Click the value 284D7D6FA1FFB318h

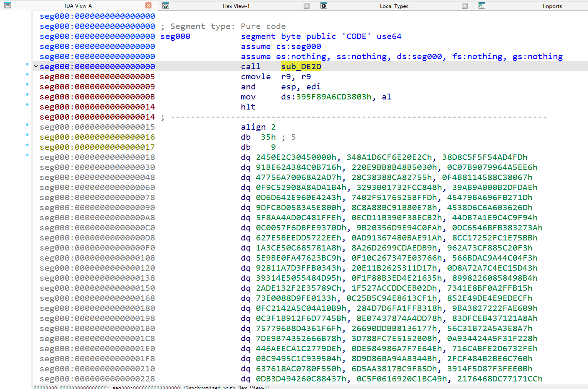coord(399,308)
